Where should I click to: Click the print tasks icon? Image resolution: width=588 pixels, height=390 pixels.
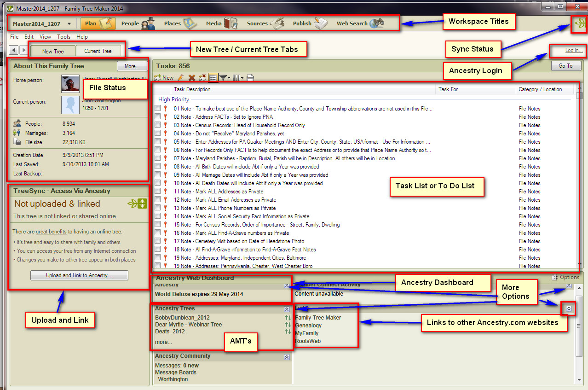click(250, 78)
